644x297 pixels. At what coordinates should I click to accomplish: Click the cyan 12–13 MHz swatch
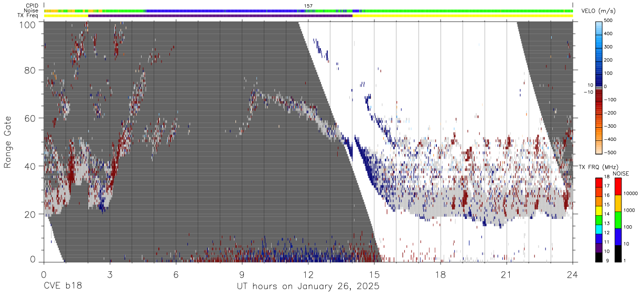[599, 228]
